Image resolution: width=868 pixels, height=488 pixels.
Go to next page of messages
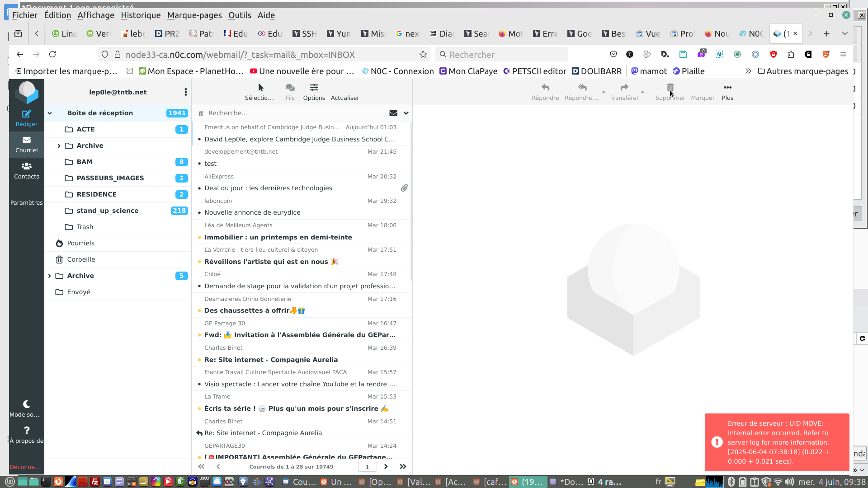click(386, 467)
